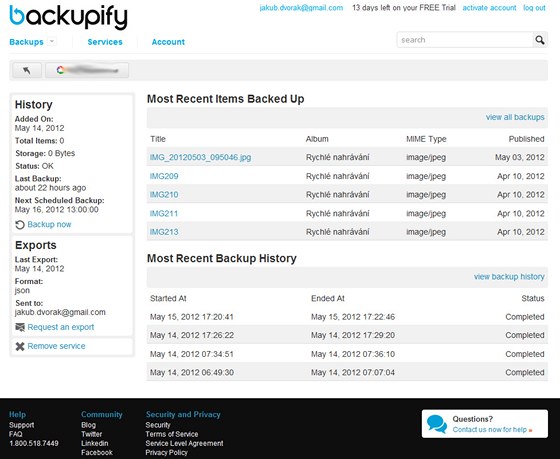Image resolution: width=560 pixels, height=459 pixels.
Task: Click in the search input field
Action: (x=465, y=40)
